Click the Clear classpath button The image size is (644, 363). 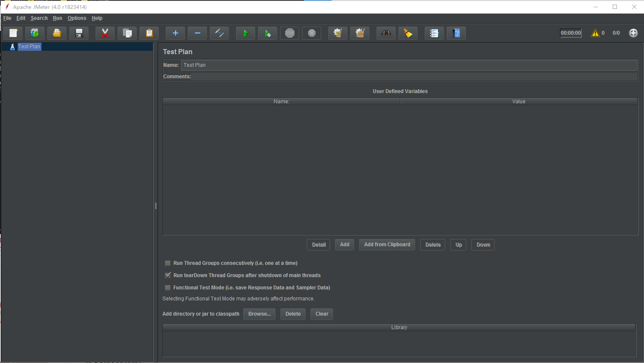pos(322,314)
